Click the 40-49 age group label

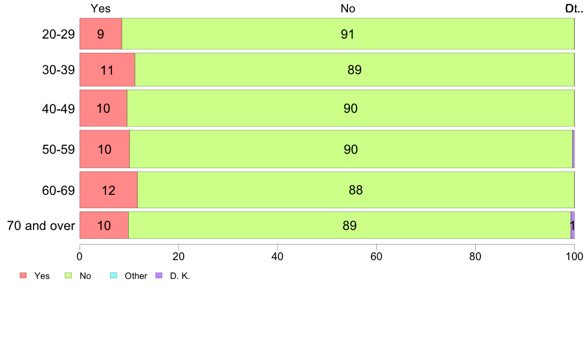pyautogui.click(x=58, y=109)
